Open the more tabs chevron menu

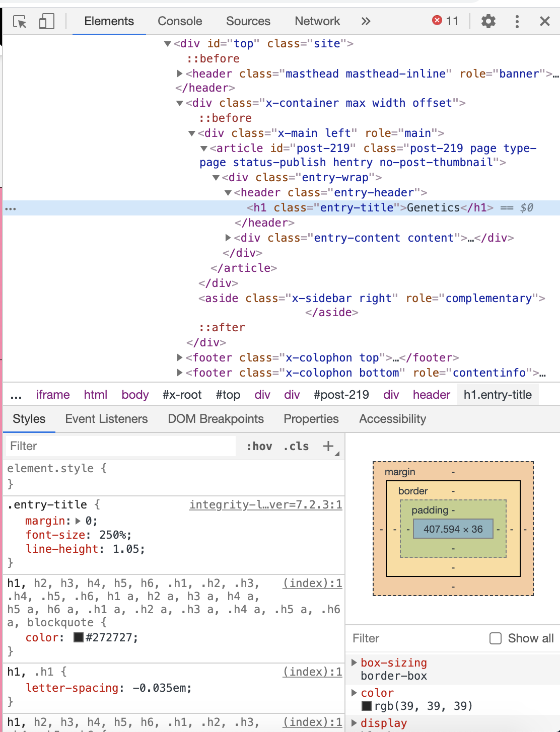pyautogui.click(x=366, y=21)
